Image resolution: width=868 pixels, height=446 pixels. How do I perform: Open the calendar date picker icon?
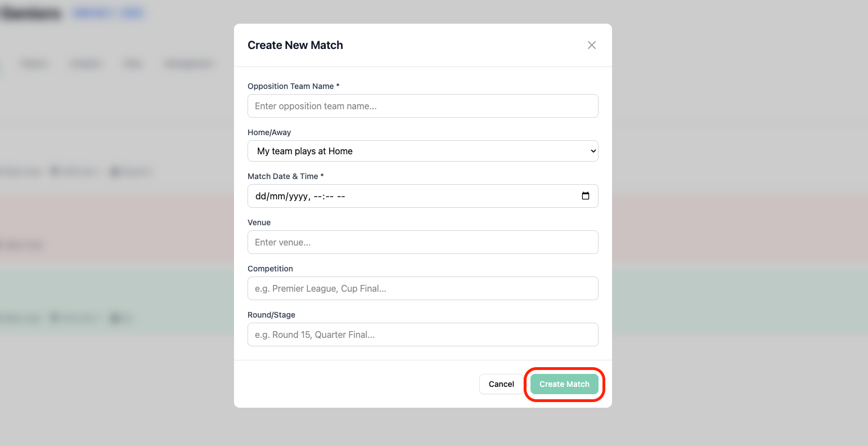click(x=586, y=196)
